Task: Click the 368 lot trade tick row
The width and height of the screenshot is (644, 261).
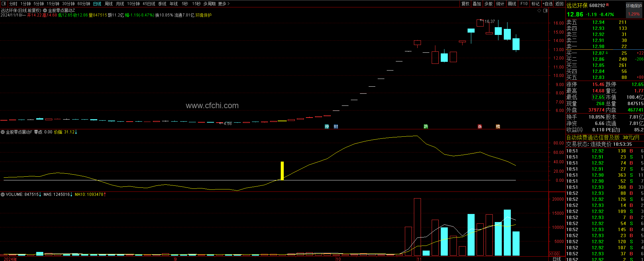Action: (x=604, y=187)
